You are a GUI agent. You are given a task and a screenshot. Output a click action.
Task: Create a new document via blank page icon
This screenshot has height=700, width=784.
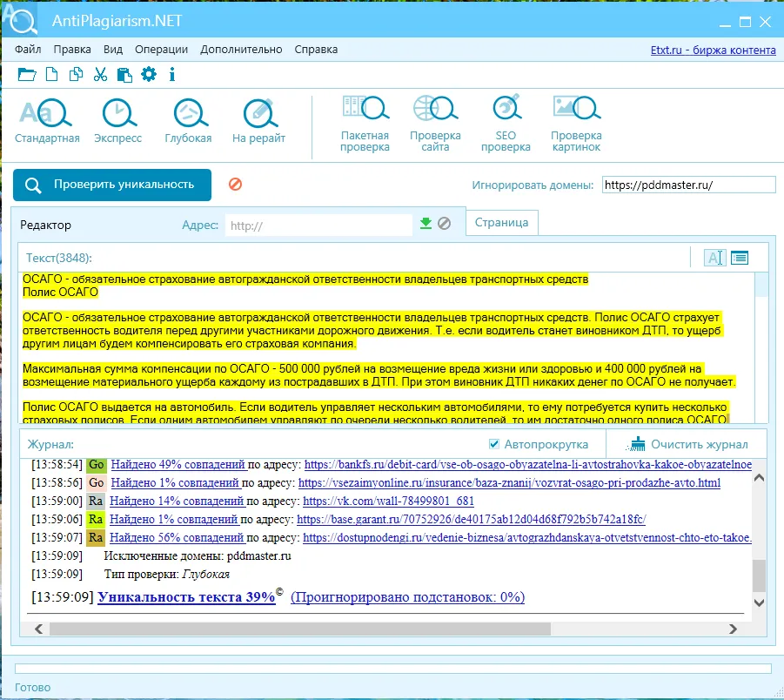tap(51, 75)
